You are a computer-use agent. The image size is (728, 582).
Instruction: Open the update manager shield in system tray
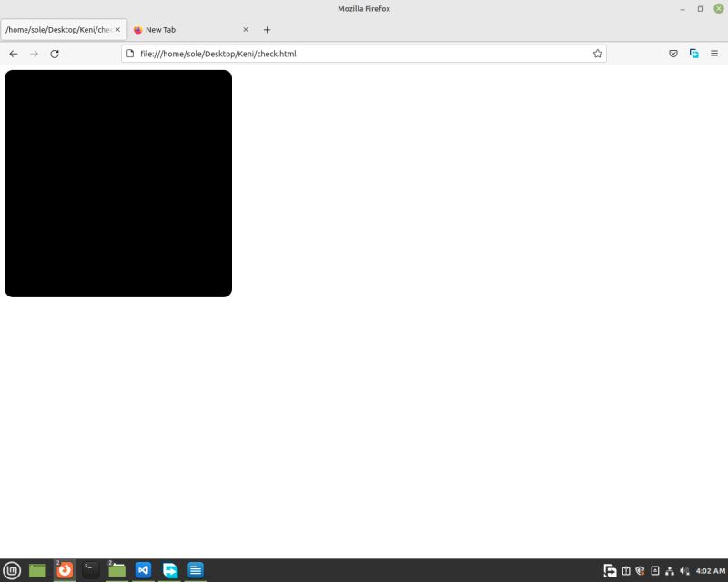pyautogui.click(x=638, y=571)
